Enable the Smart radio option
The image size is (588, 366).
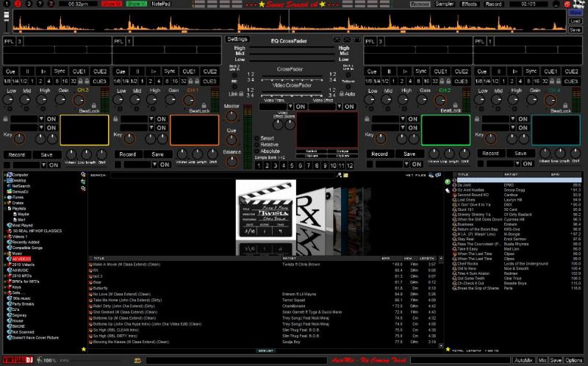(257, 138)
